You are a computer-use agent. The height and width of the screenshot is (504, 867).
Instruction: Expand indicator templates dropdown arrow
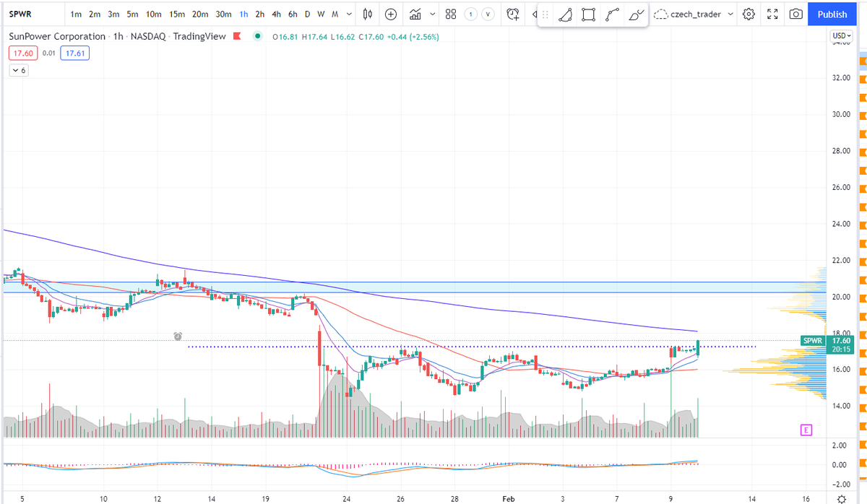[x=432, y=14]
